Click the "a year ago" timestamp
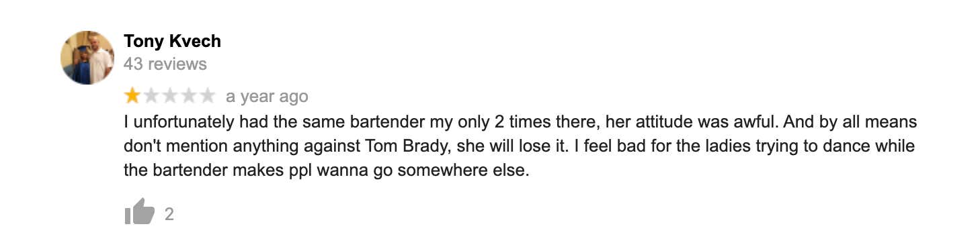 pyautogui.click(x=267, y=97)
